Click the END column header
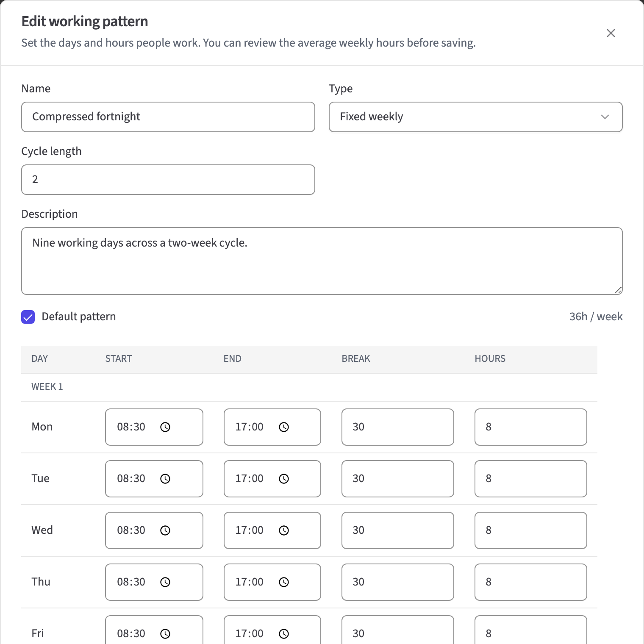Viewport: 644px width, 644px height. [232, 359]
